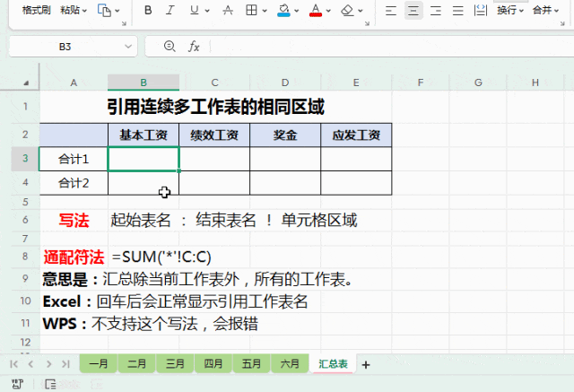Open the alignment settings dialog launcher
The width and height of the screenshot is (574, 392).
click(x=562, y=23)
